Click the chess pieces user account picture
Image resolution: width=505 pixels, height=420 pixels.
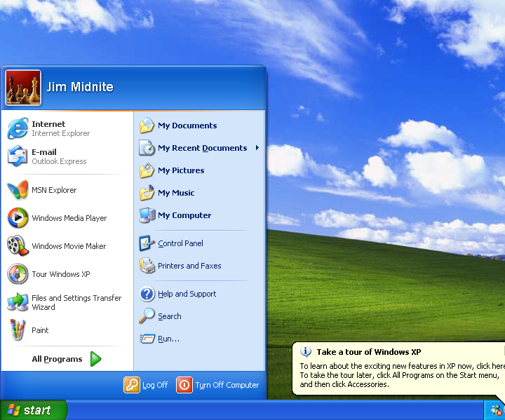click(x=23, y=88)
